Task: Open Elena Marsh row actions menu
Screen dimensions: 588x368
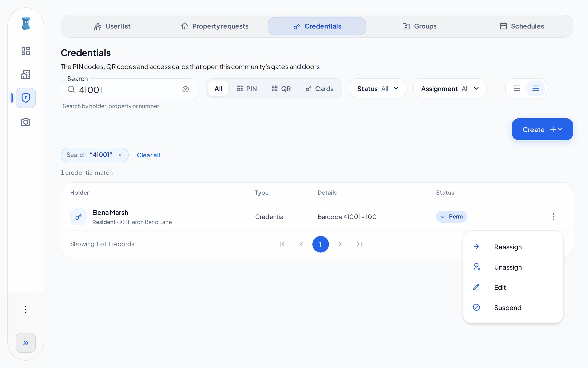Action: pos(553,217)
